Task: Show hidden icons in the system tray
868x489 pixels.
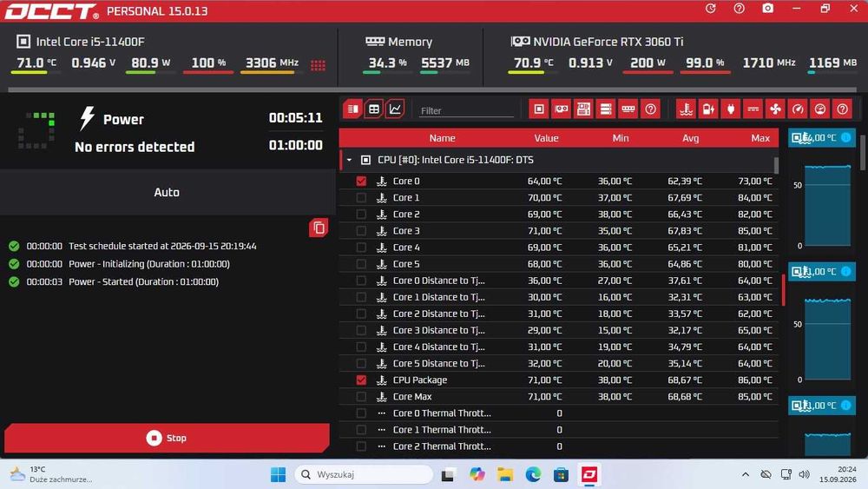Action: (745, 474)
